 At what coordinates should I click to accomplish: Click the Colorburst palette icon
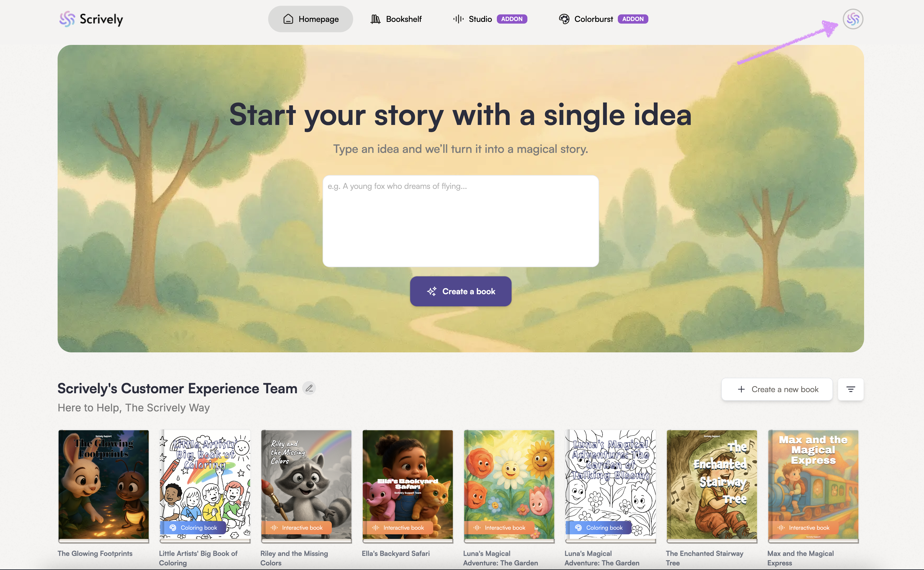click(x=564, y=19)
